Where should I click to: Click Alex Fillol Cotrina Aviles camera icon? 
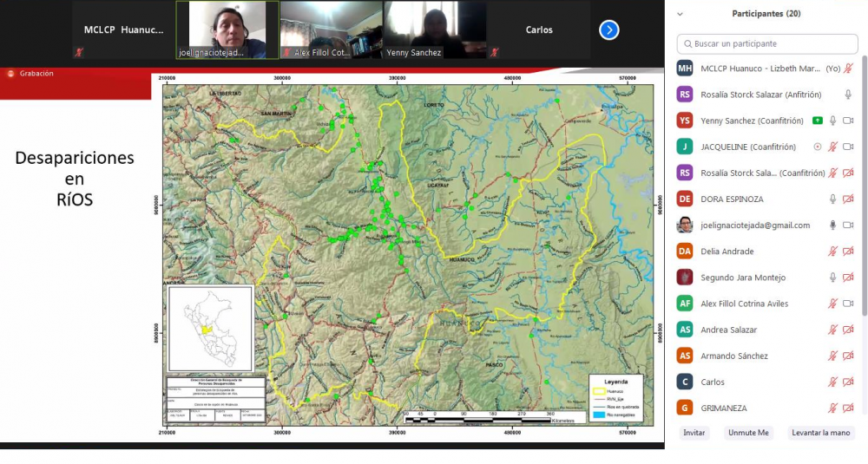pyautogui.click(x=848, y=304)
